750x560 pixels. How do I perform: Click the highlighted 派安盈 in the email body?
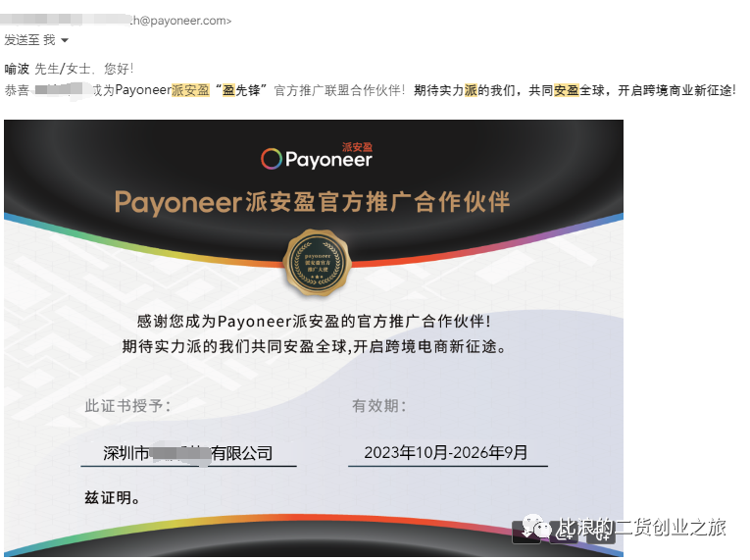coord(190,90)
